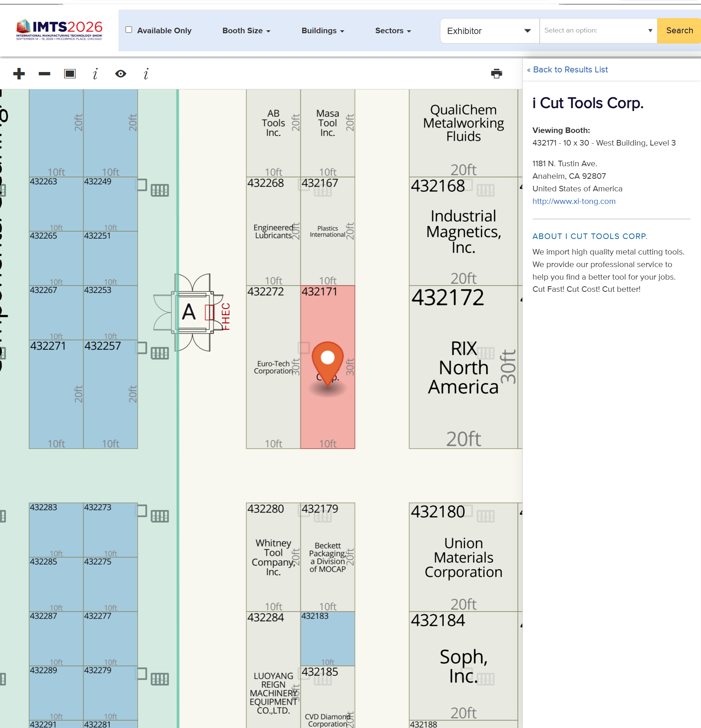
Task: Click available booth 432289
Action: 56,693
